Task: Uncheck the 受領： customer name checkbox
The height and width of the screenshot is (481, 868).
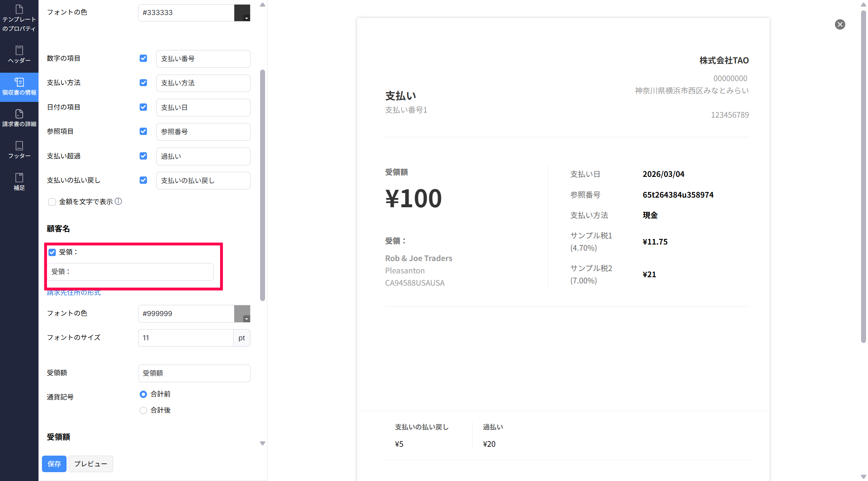Action: tap(52, 252)
